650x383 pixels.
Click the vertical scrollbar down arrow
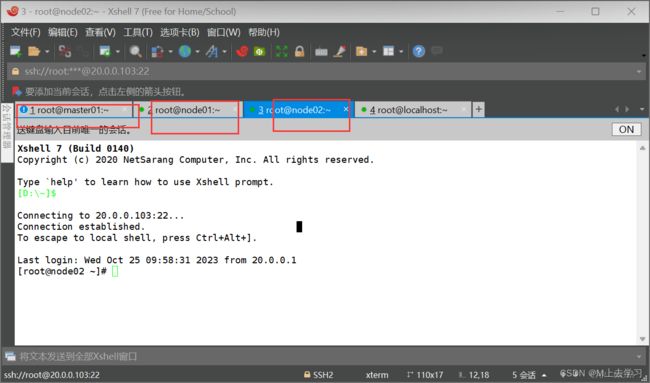tap(643, 339)
